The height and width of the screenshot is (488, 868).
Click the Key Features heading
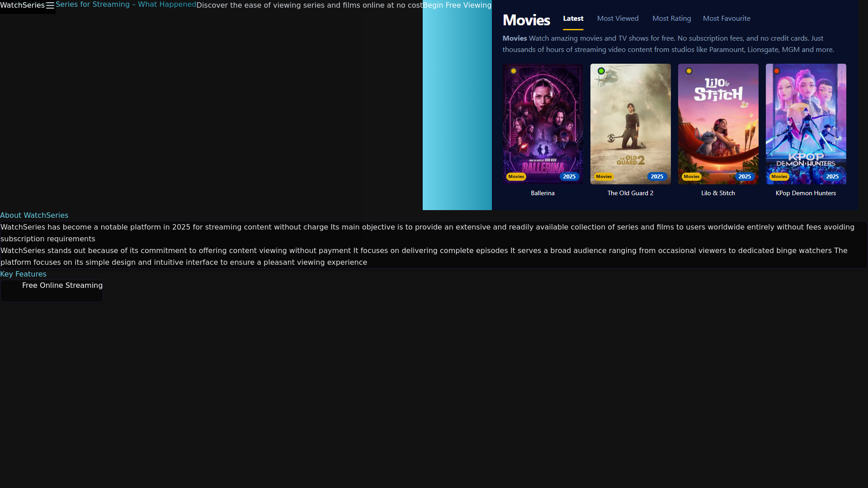pyautogui.click(x=23, y=274)
